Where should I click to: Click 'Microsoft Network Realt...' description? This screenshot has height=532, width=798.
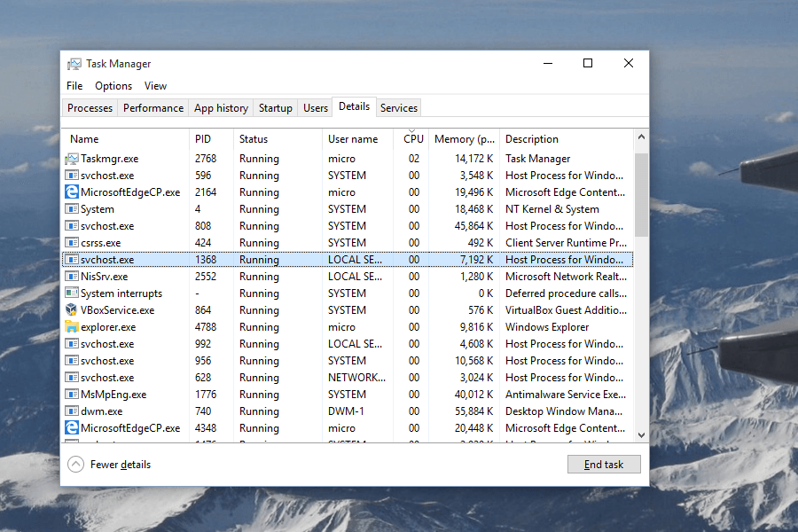coord(566,277)
